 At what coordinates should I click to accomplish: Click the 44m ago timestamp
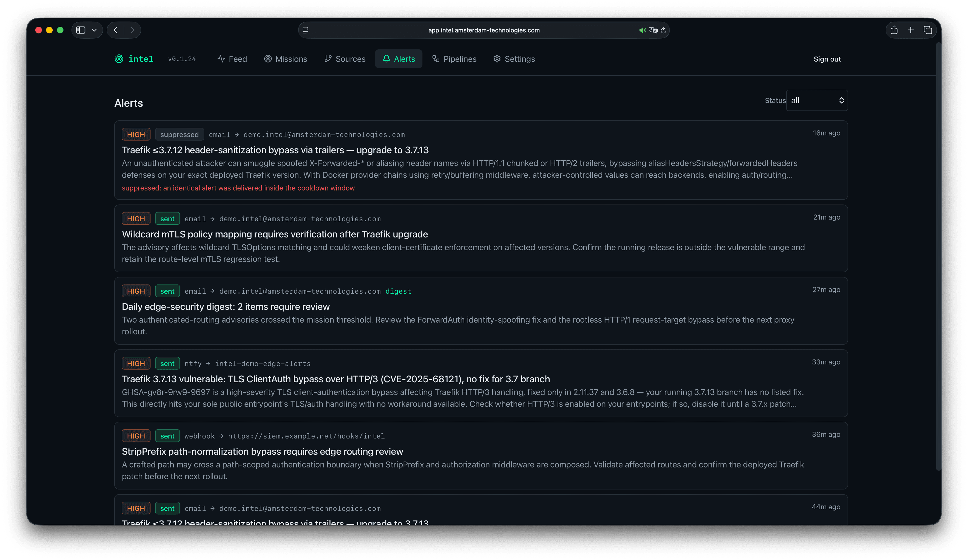[x=826, y=507]
